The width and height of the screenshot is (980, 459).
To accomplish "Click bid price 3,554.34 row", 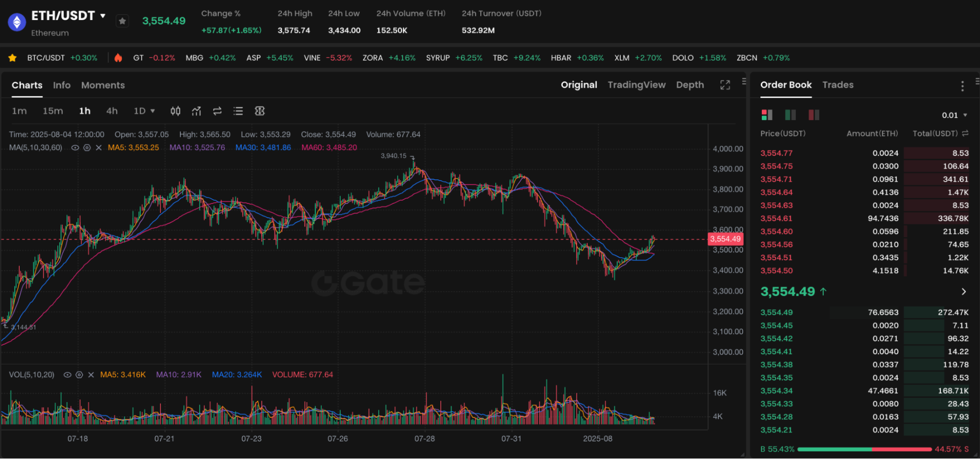I will coord(865,391).
